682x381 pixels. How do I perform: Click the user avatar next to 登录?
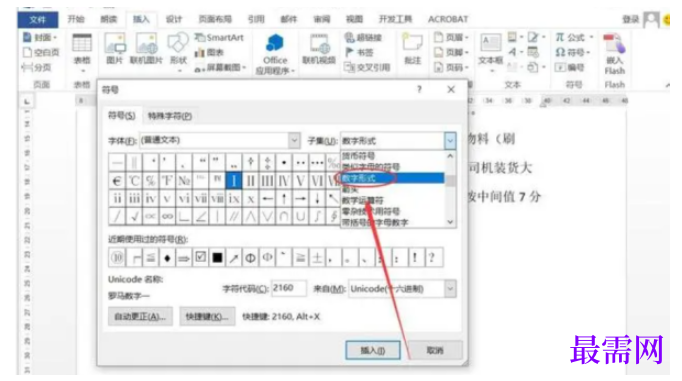tap(651, 19)
